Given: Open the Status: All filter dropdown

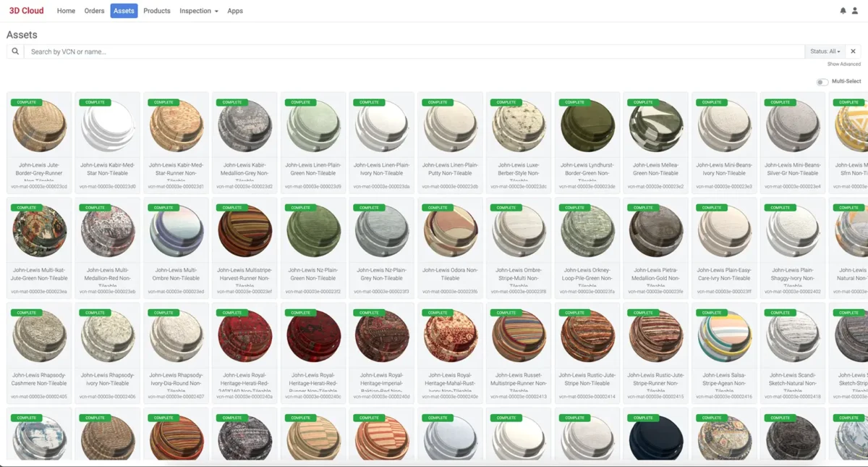Looking at the screenshot, I should click(825, 51).
